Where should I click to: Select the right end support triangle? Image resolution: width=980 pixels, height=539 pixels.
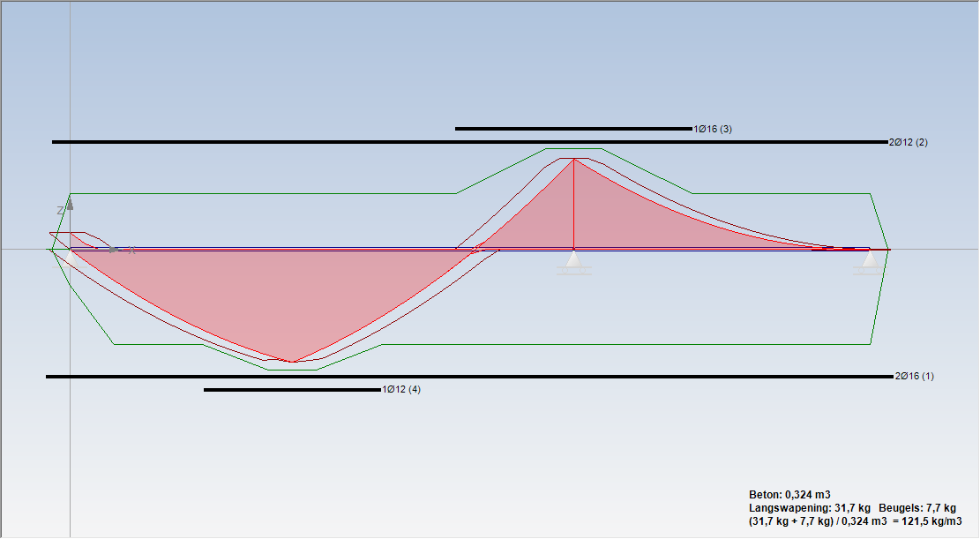point(870,258)
